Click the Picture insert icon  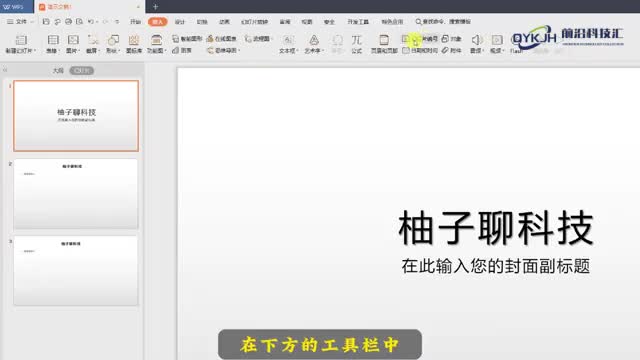pos(73,40)
